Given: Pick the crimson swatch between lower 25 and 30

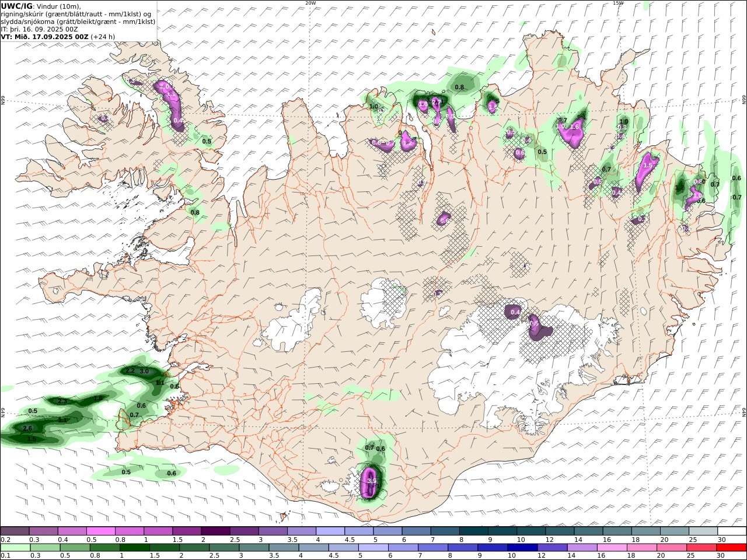Looking at the screenshot, I should tap(701, 547).
